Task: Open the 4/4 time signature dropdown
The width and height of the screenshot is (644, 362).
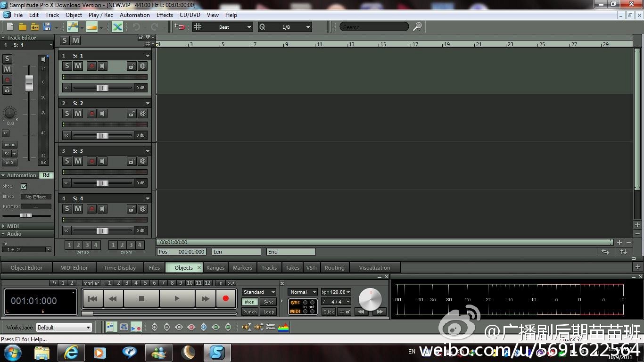Action: click(336, 302)
